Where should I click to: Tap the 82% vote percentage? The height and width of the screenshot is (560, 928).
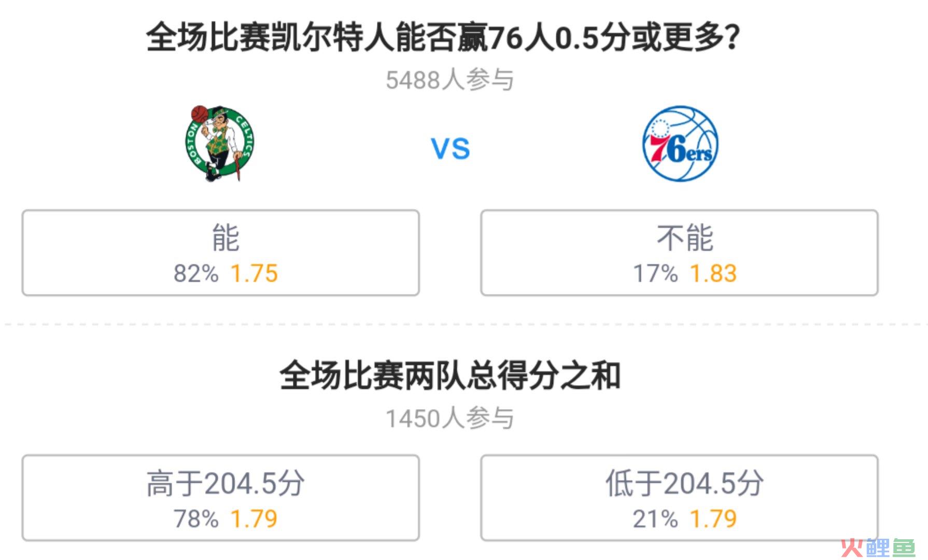click(196, 273)
